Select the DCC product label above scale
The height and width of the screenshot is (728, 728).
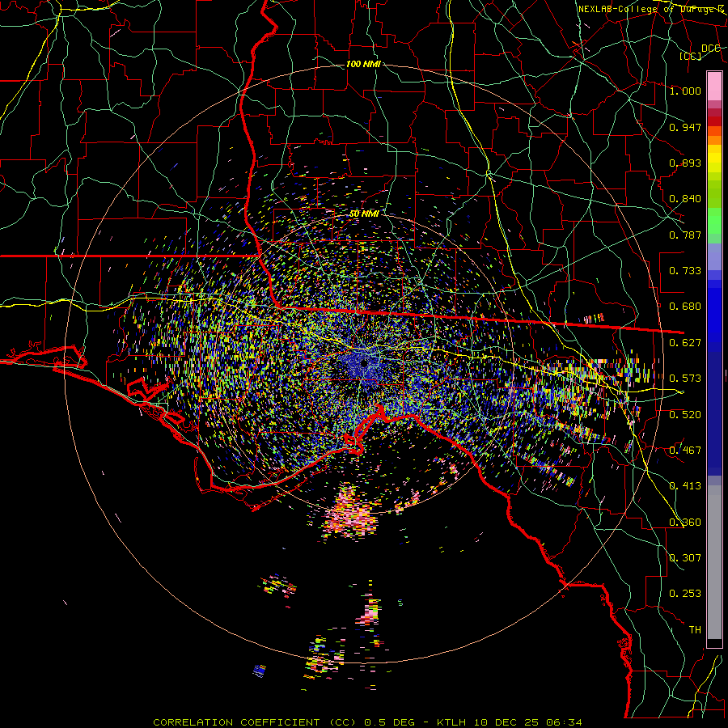(x=710, y=49)
